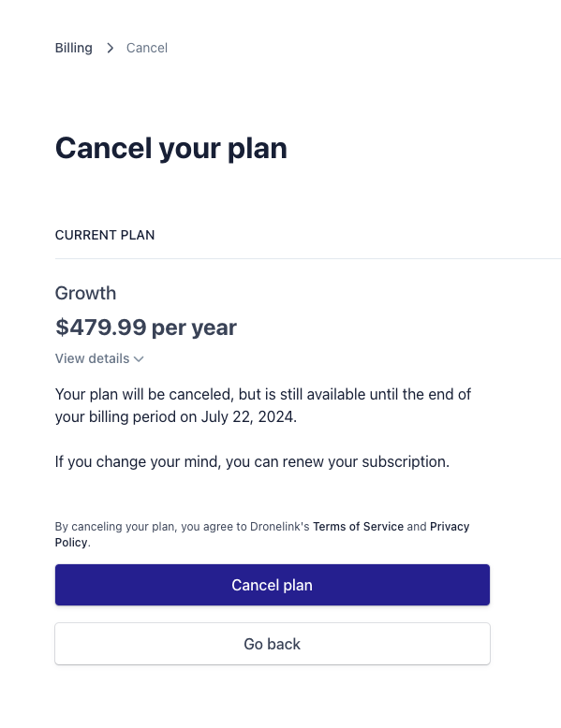
Task: Click the CURRENT PLAN section label
Action: [x=105, y=235]
